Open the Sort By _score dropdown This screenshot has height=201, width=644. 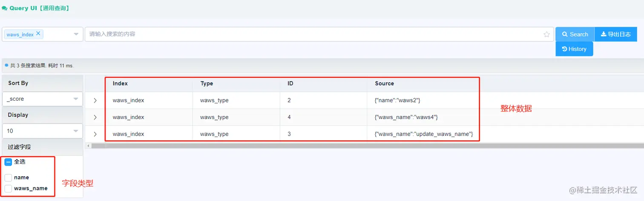(43, 99)
